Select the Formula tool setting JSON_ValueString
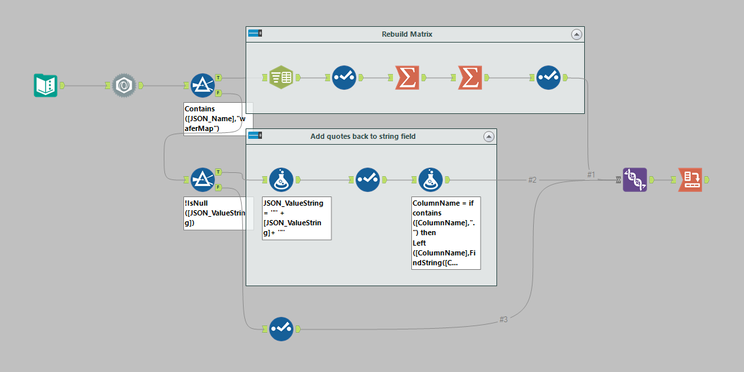This screenshot has height=372, width=744. pyautogui.click(x=281, y=179)
